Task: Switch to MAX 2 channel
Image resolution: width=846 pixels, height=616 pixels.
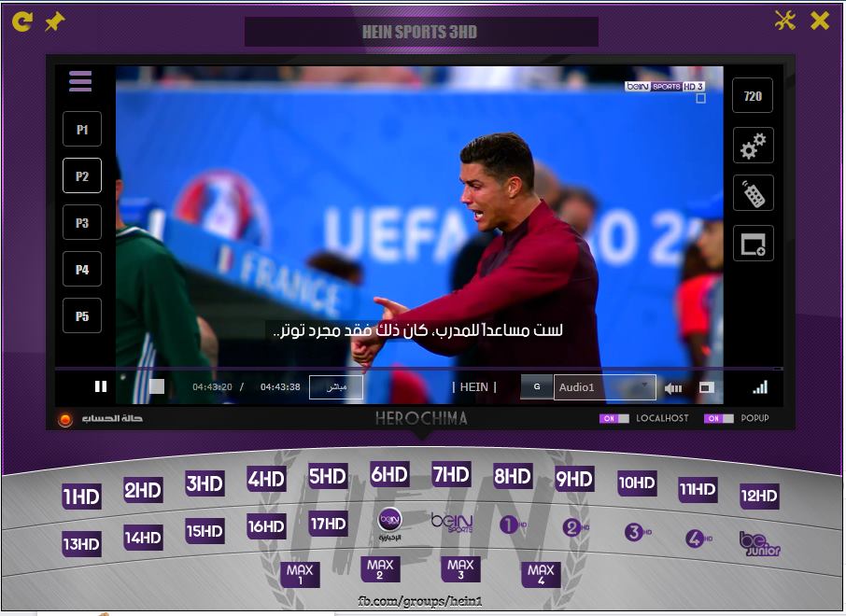Action: 380,569
